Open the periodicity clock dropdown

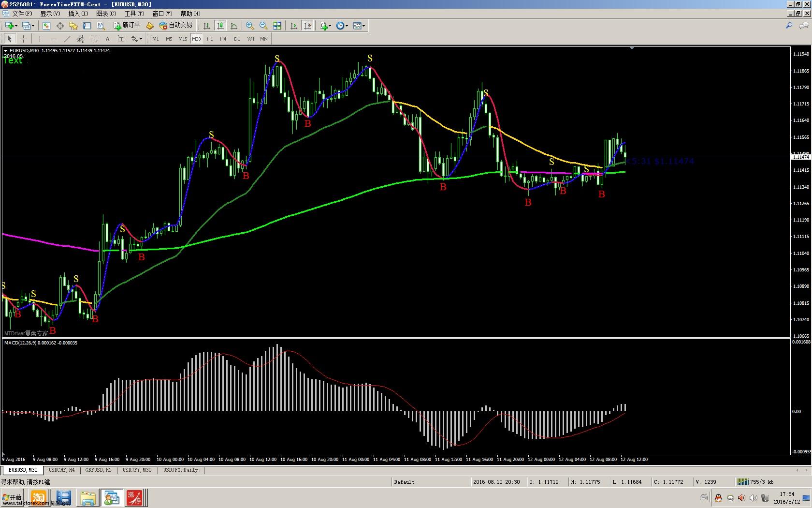click(x=342, y=26)
